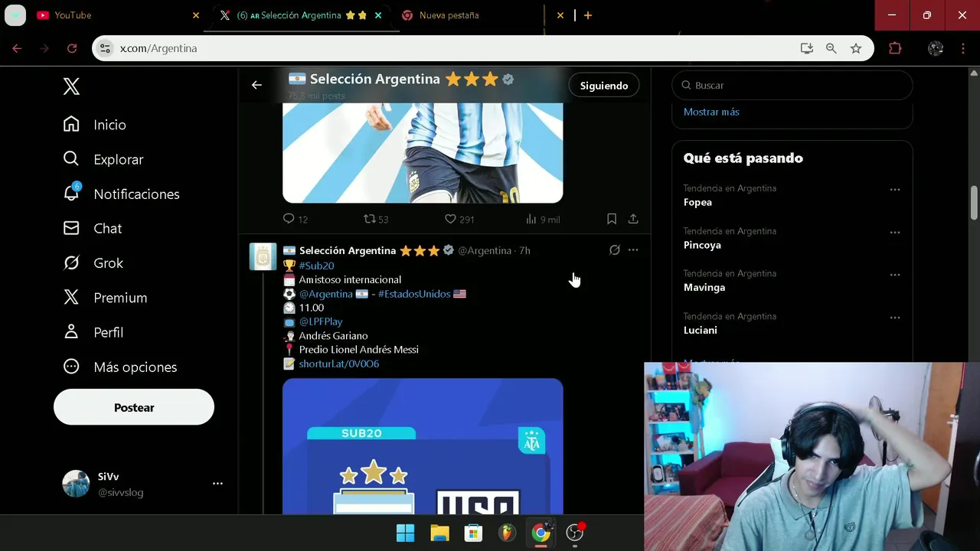This screenshot has width=980, height=551.
Task: Open more options for Luciani trend
Action: pyautogui.click(x=895, y=317)
